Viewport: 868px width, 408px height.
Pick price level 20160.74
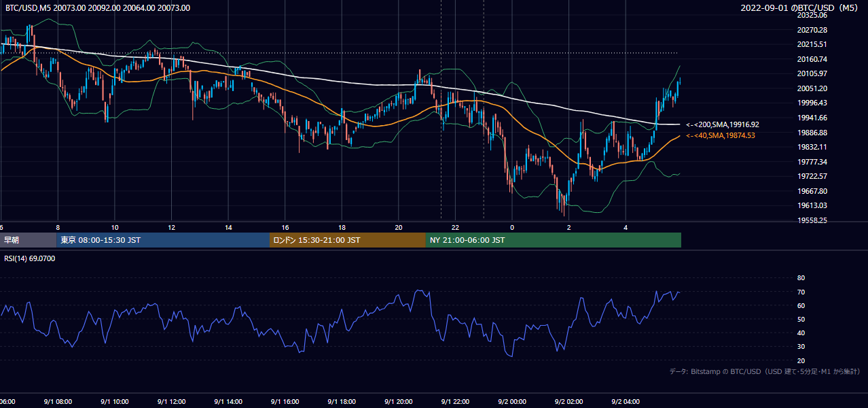(812, 59)
